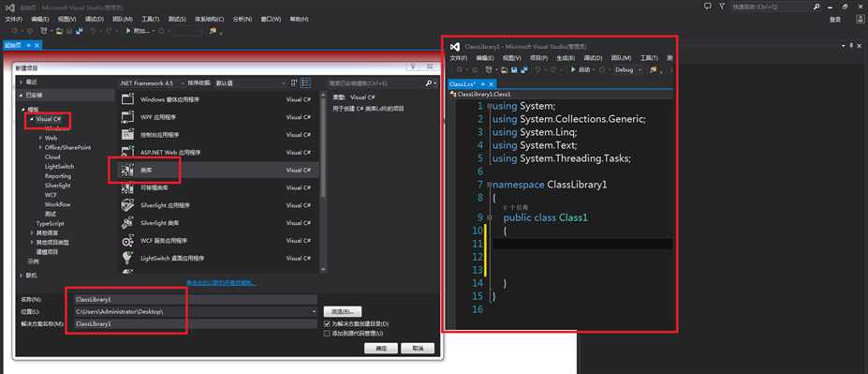
Task: Open the location path dropdown arrow
Action: pos(315,312)
